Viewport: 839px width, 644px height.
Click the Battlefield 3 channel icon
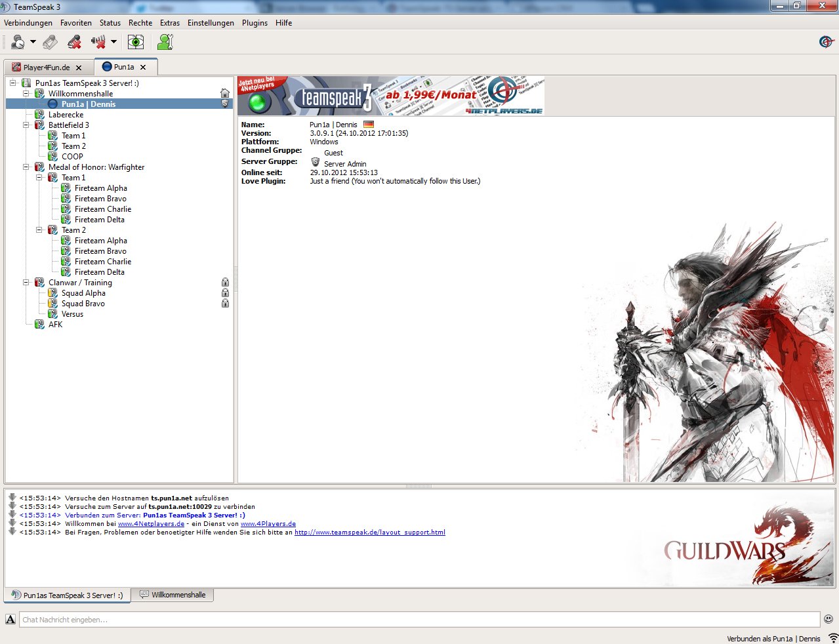(39, 125)
